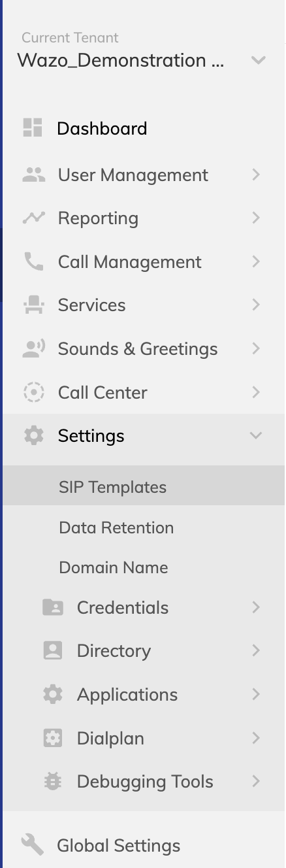Collapse the Settings section chevron
Screen dimensions: 286x868
click(256, 435)
